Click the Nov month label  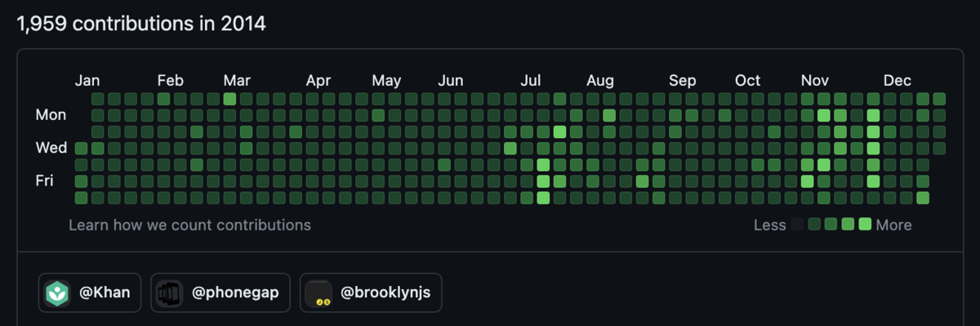click(x=815, y=80)
